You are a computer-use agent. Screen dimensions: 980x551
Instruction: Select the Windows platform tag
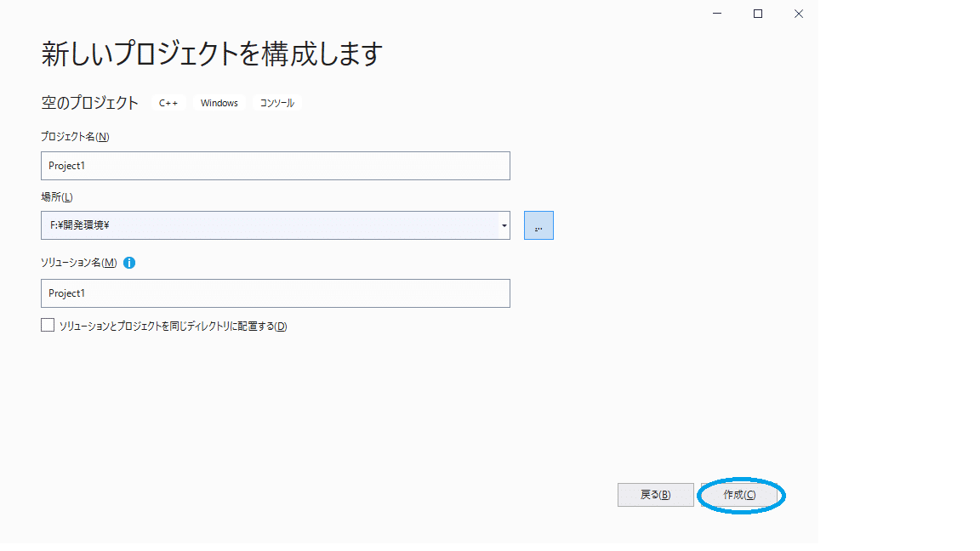point(219,102)
